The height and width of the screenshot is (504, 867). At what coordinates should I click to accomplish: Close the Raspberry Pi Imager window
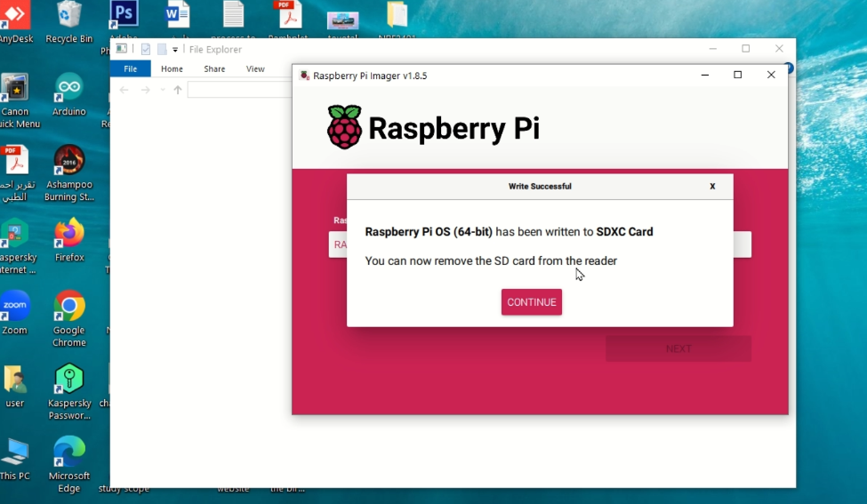pyautogui.click(x=771, y=75)
